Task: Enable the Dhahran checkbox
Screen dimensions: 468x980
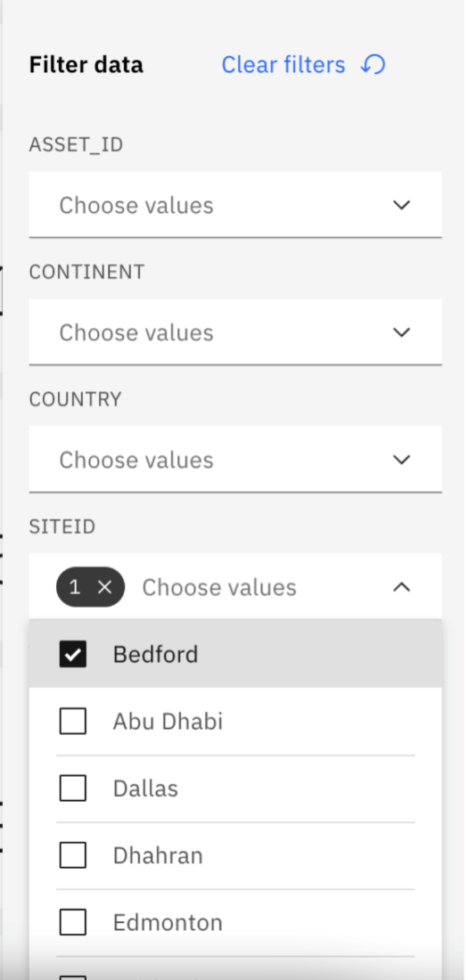Action: point(72,855)
